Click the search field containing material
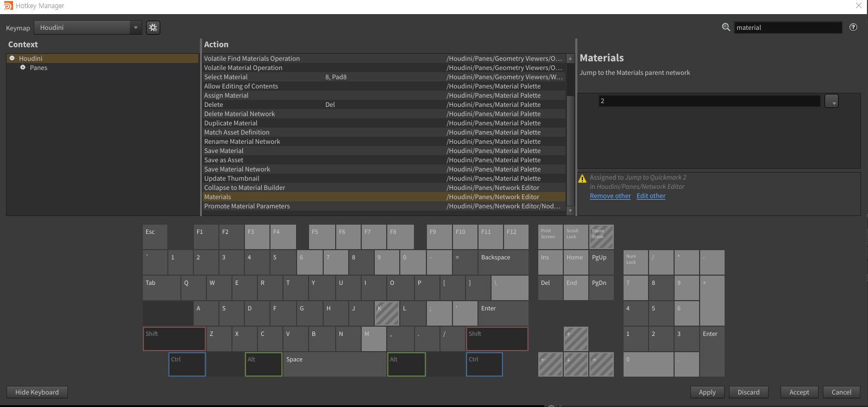 pyautogui.click(x=788, y=28)
